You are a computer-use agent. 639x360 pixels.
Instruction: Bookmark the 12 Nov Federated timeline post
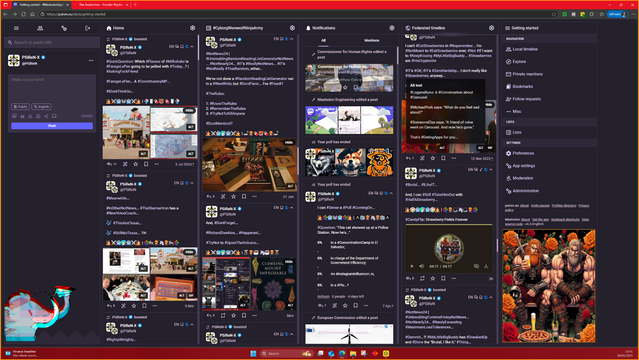click(x=443, y=158)
